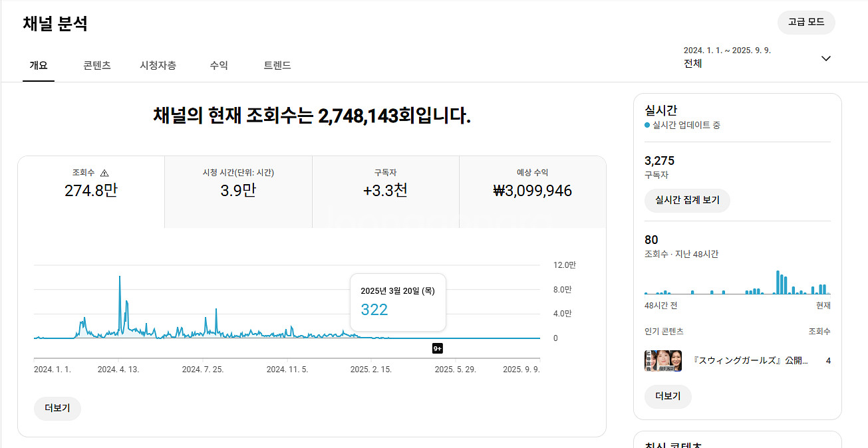This screenshot has width=868, height=448.
Task: Open the 『スウィングガールズ』公開 video title
Action: (x=751, y=361)
